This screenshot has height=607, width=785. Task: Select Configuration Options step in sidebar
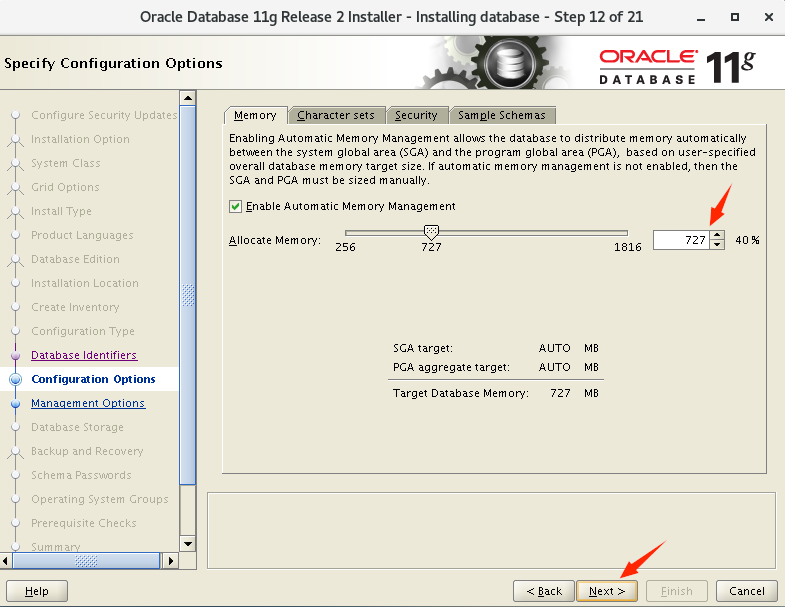pos(93,379)
